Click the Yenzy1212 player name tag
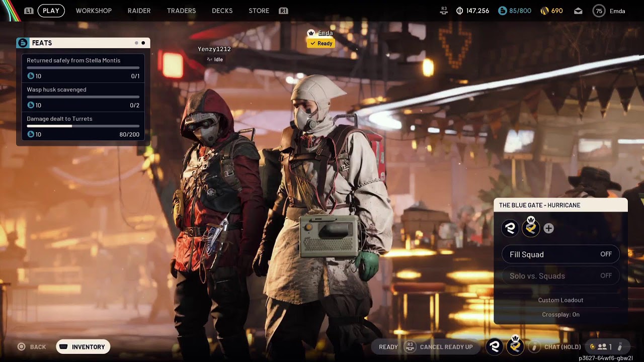Viewport: 644px width, 362px height. (214, 49)
